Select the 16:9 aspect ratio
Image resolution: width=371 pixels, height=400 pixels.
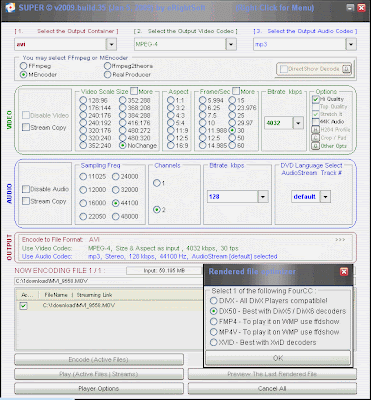coord(171,145)
